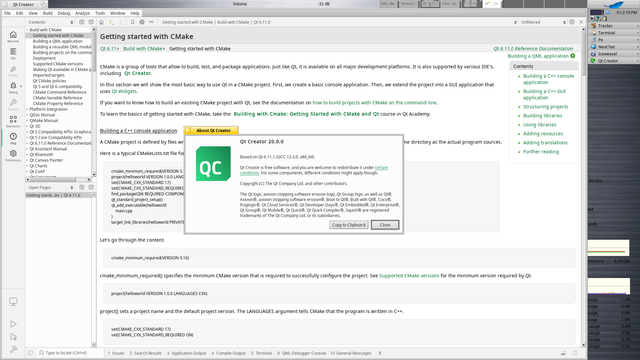
Task: Open the Compile Output tab
Action: pyautogui.click(x=229, y=353)
